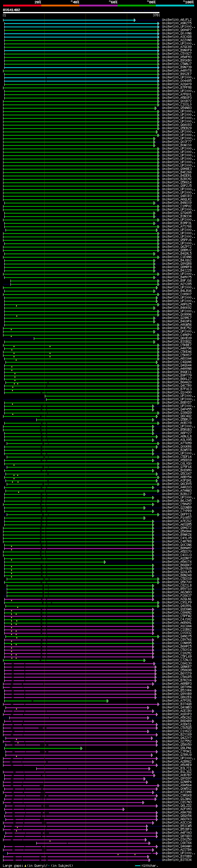Open hit UniRef100_Q0J0N6
The width and height of the screenshot is (197, 868).
(177, 33)
